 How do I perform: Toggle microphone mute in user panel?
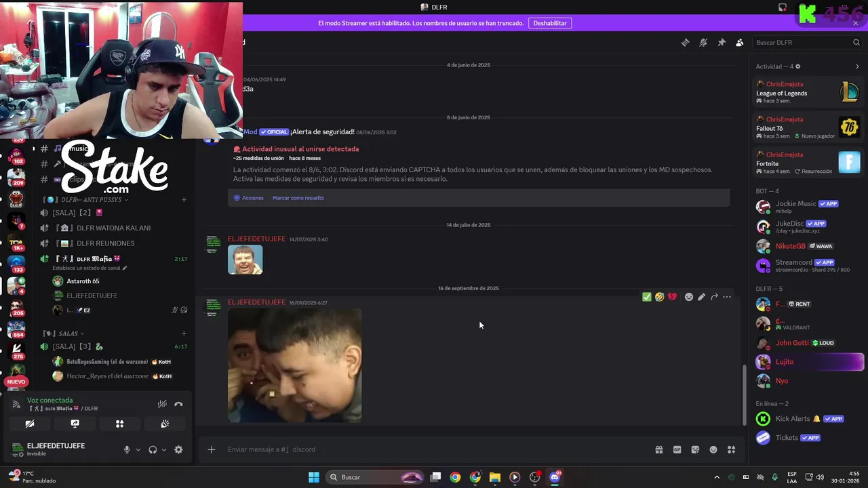[x=127, y=449]
